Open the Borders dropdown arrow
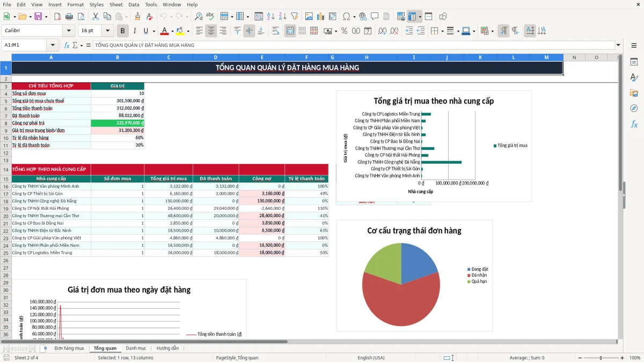This screenshot has width=644, height=362. (x=442, y=31)
